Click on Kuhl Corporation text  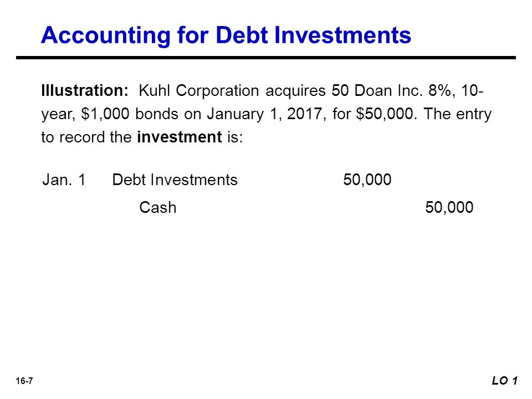pos(199,91)
